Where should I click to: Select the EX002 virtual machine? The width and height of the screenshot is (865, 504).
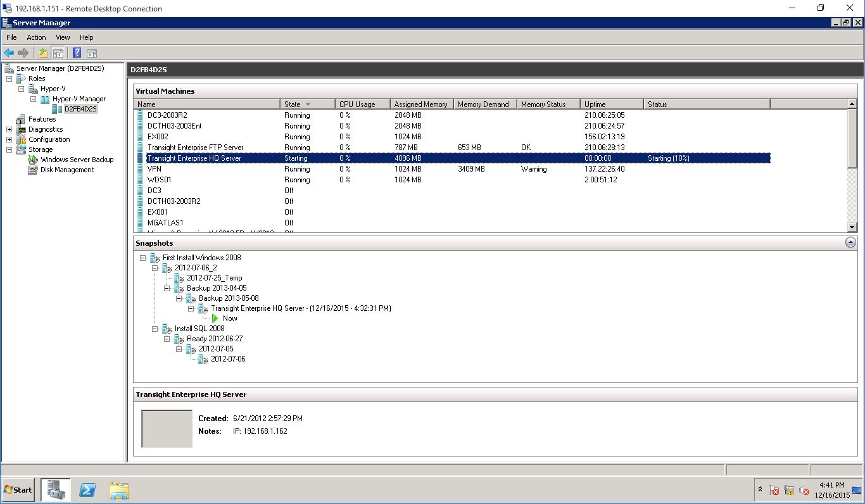click(x=453, y=137)
